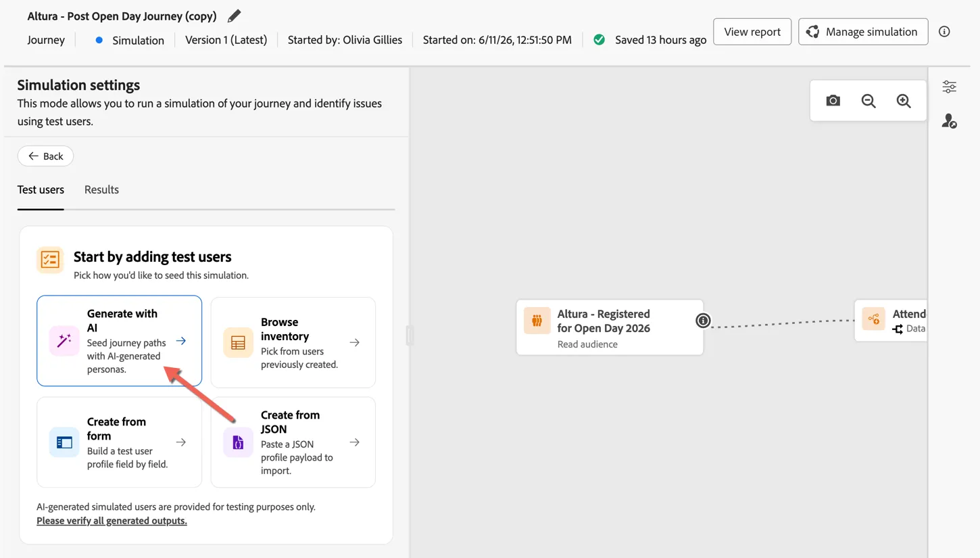Click the Create from JSON file icon
This screenshot has height=558, width=980.
click(238, 442)
